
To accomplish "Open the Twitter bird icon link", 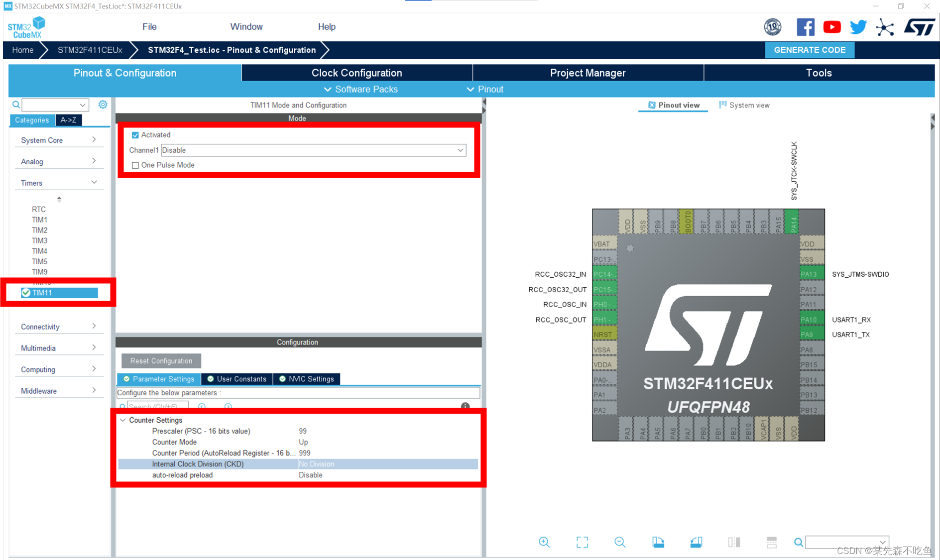I will pyautogui.click(x=858, y=27).
